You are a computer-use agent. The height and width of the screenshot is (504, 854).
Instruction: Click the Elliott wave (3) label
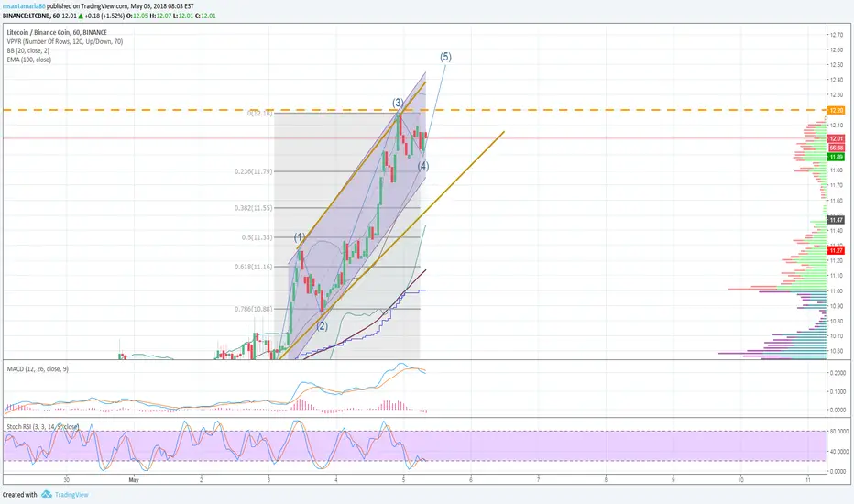(x=398, y=103)
